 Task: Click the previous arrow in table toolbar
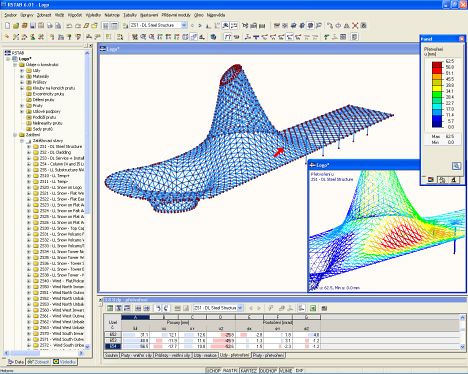[251, 308]
